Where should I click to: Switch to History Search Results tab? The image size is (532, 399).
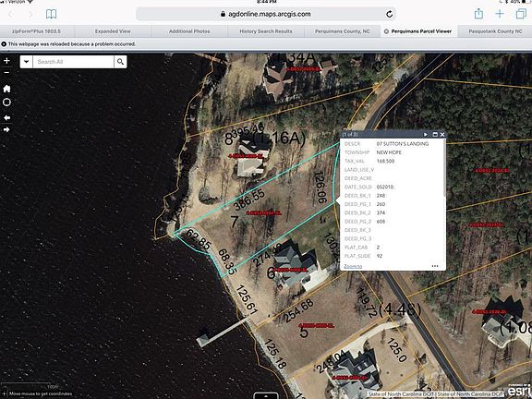pyautogui.click(x=266, y=31)
